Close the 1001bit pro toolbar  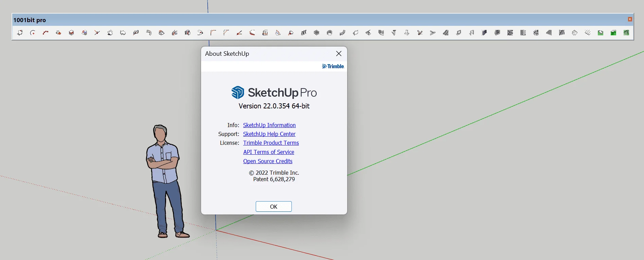pos(630,19)
